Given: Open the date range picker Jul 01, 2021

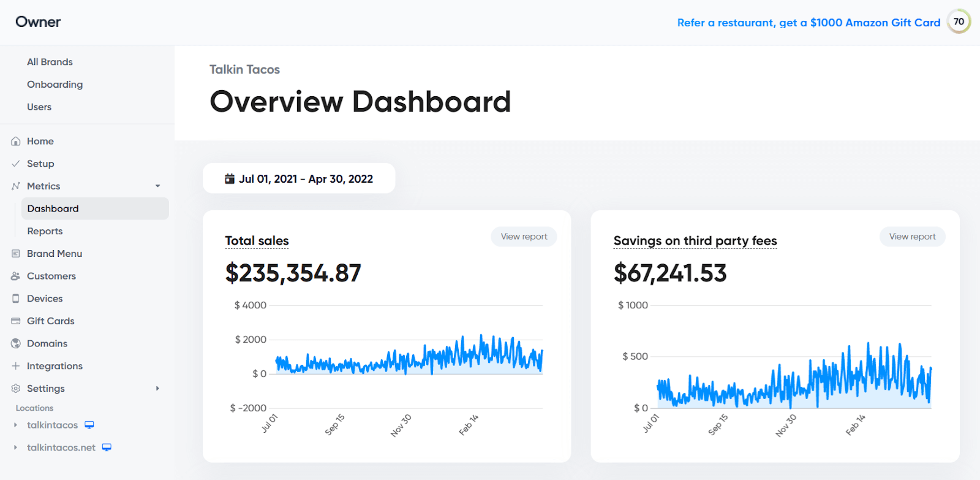Looking at the screenshot, I should [x=299, y=178].
